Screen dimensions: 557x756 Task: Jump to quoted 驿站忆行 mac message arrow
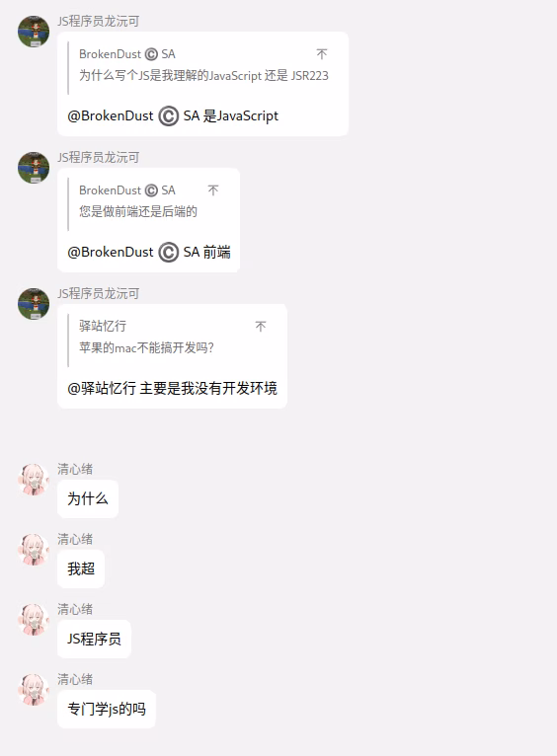261,327
